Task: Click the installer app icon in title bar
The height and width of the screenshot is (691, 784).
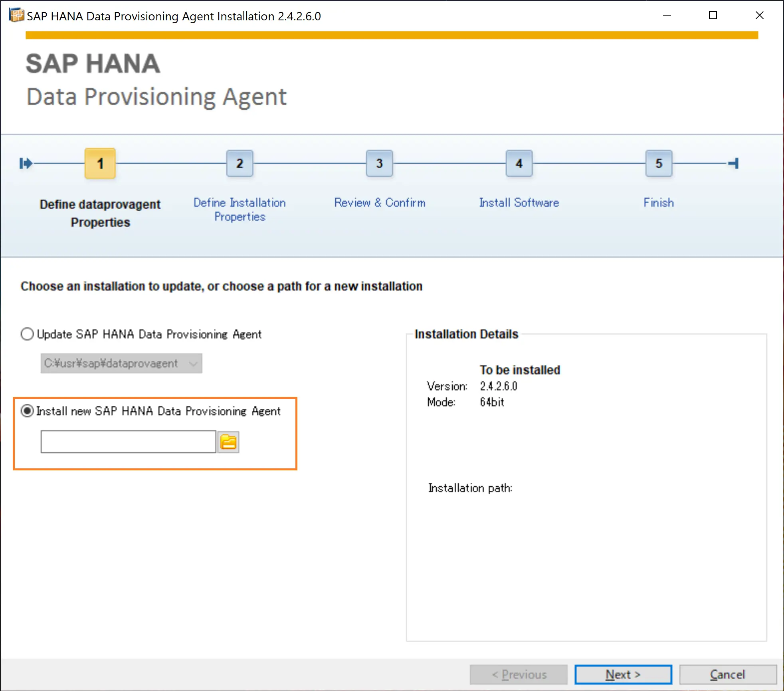Action: tap(16, 15)
